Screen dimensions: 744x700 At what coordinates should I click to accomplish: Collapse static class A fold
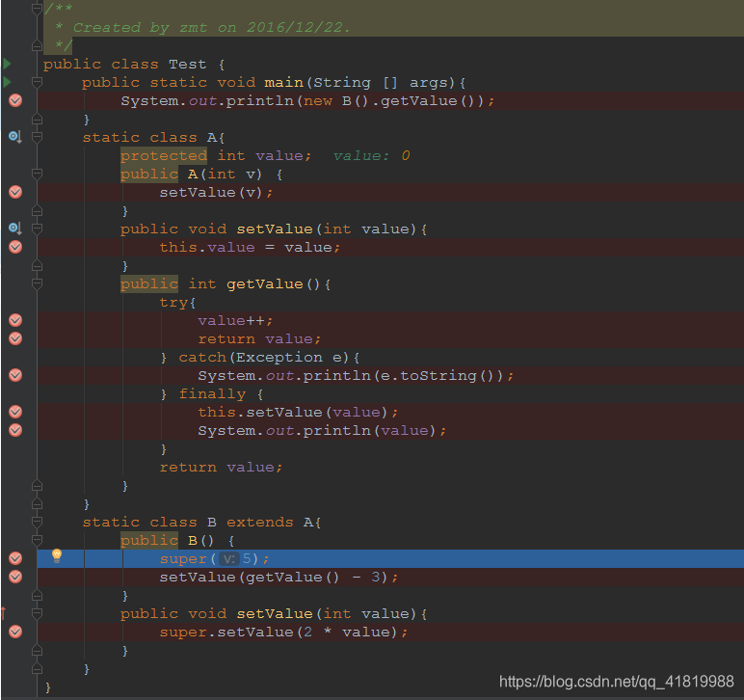tap(37, 137)
